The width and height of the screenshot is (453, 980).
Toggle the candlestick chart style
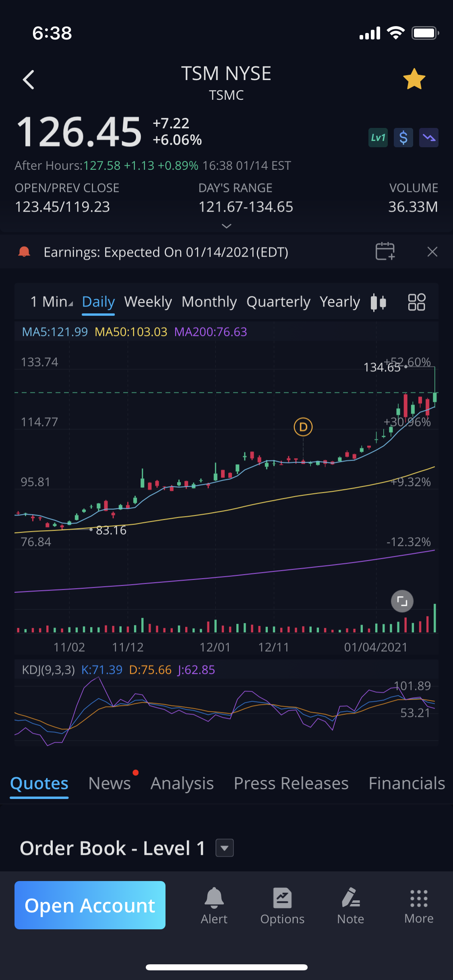click(378, 302)
